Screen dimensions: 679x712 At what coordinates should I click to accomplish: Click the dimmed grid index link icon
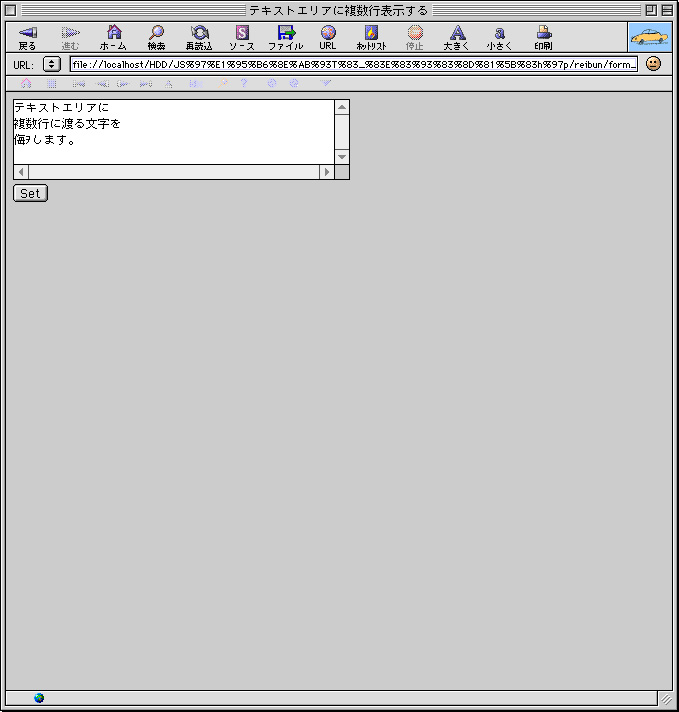52,84
